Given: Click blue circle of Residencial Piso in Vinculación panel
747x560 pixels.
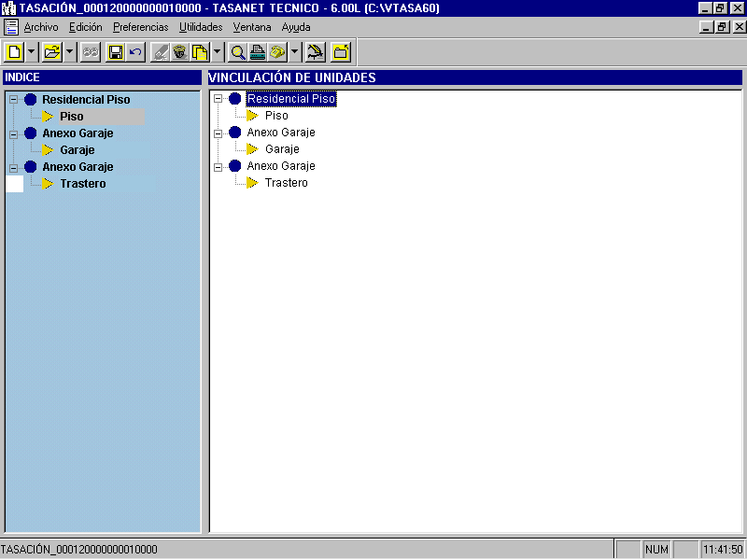Looking at the screenshot, I should coord(235,99).
